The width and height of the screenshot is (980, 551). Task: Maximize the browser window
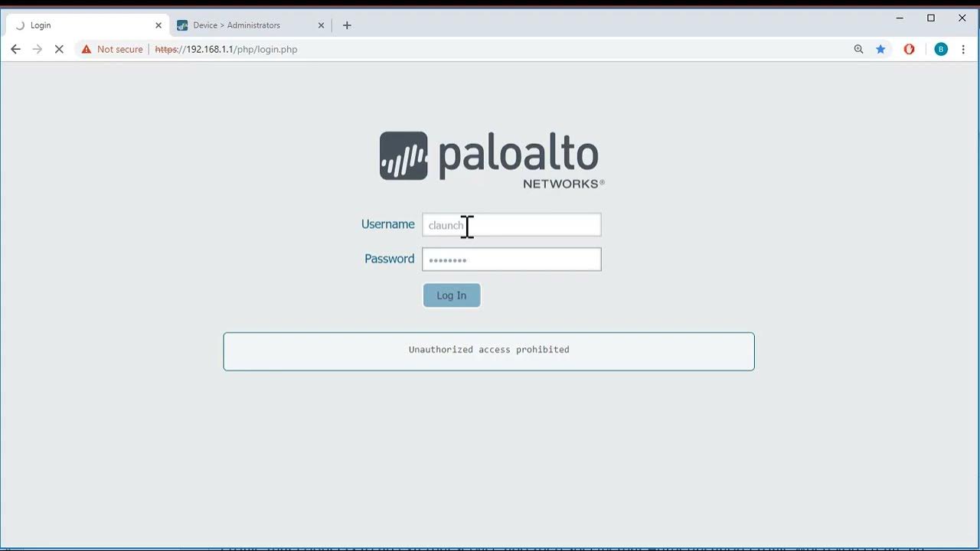pyautogui.click(x=931, y=18)
